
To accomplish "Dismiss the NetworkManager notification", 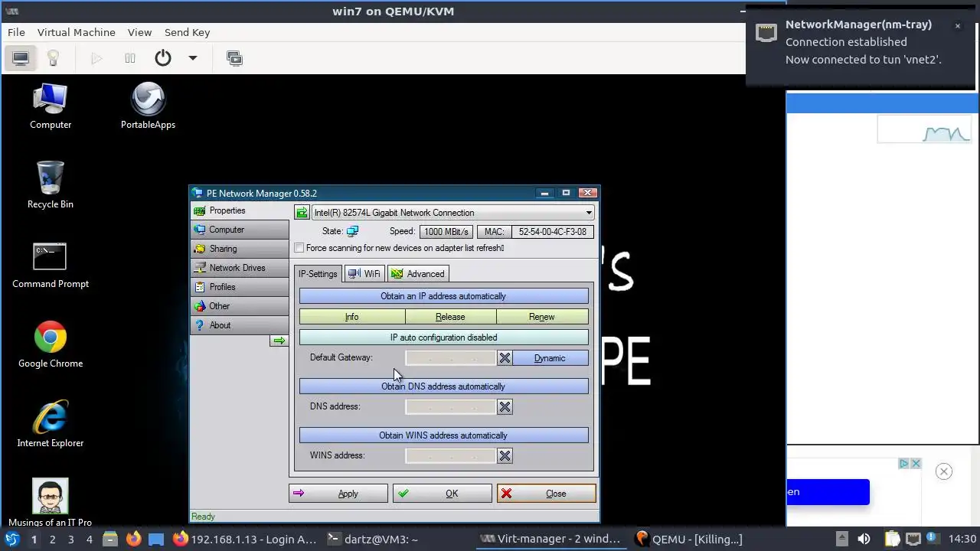I will click(957, 26).
